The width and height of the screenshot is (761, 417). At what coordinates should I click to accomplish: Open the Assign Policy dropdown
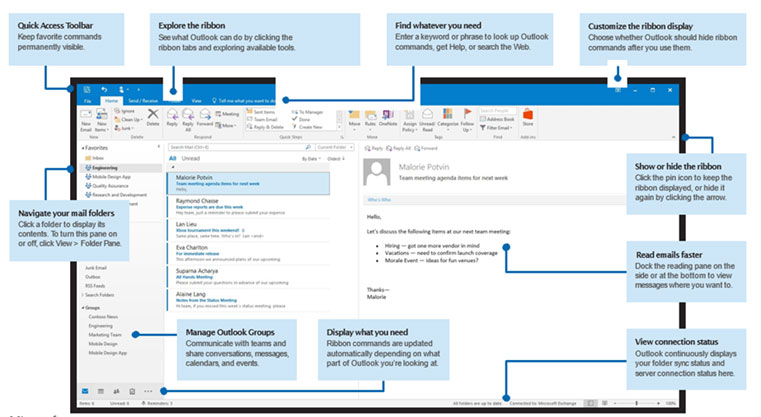pyautogui.click(x=409, y=120)
